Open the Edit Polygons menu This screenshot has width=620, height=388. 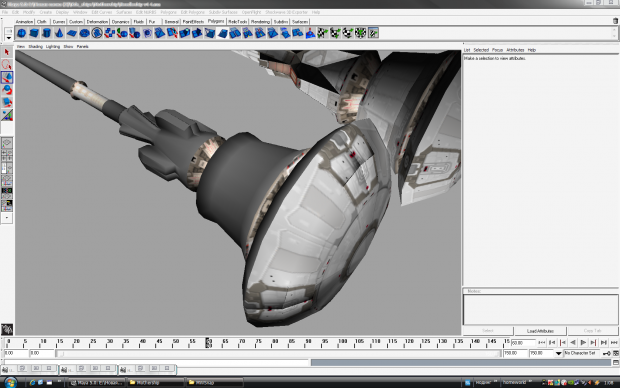tap(193, 12)
